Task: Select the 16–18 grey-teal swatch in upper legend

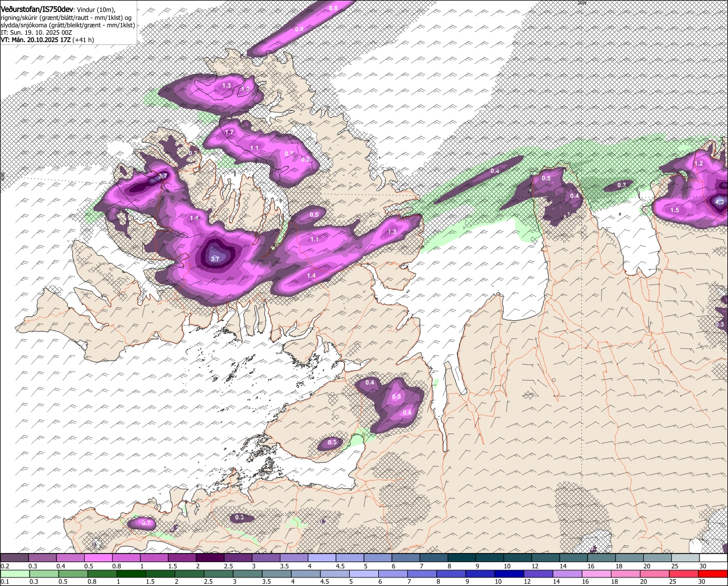Action: coord(602,558)
